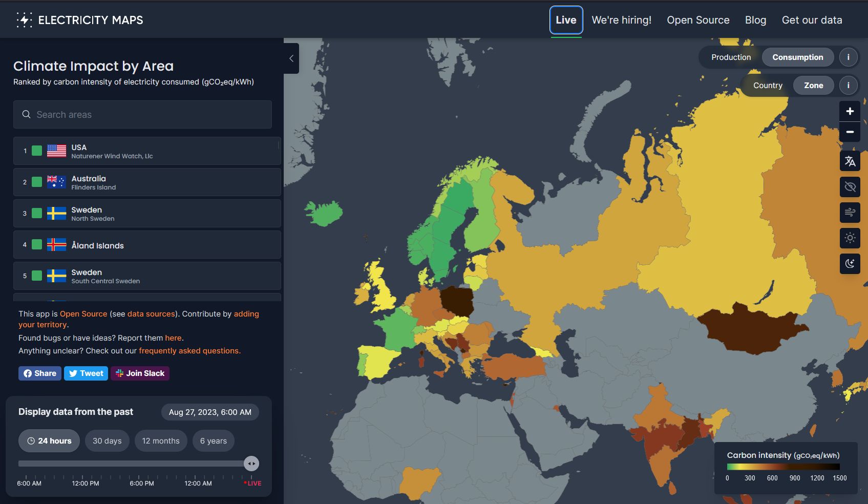Select the 12 months time range
This screenshot has height=504, width=868.
(161, 440)
